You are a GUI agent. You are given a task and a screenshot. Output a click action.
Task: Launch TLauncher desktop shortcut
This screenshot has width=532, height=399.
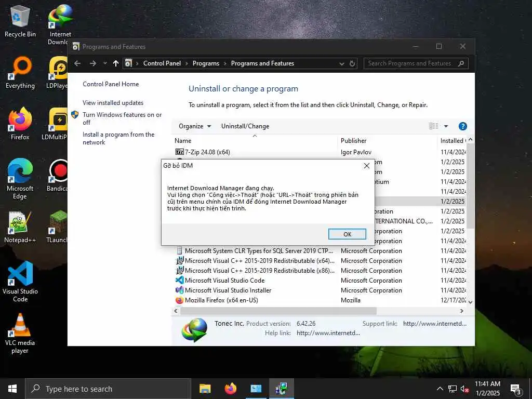pyautogui.click(x=57, y=227)
